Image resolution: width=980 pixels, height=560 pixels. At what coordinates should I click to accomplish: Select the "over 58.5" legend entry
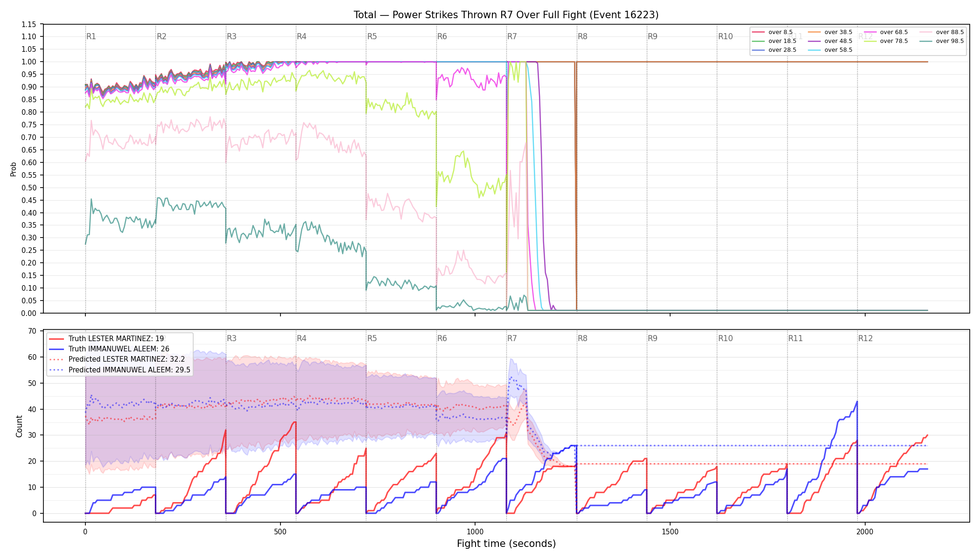tap(831, 50)
